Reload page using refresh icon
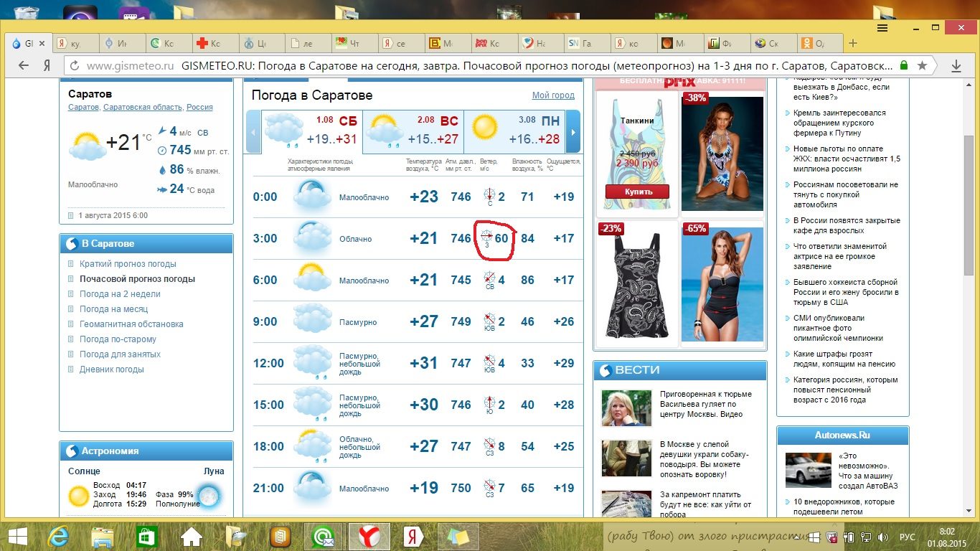The width and height of the screenshot is (980, 551). [x=75, y=65]
